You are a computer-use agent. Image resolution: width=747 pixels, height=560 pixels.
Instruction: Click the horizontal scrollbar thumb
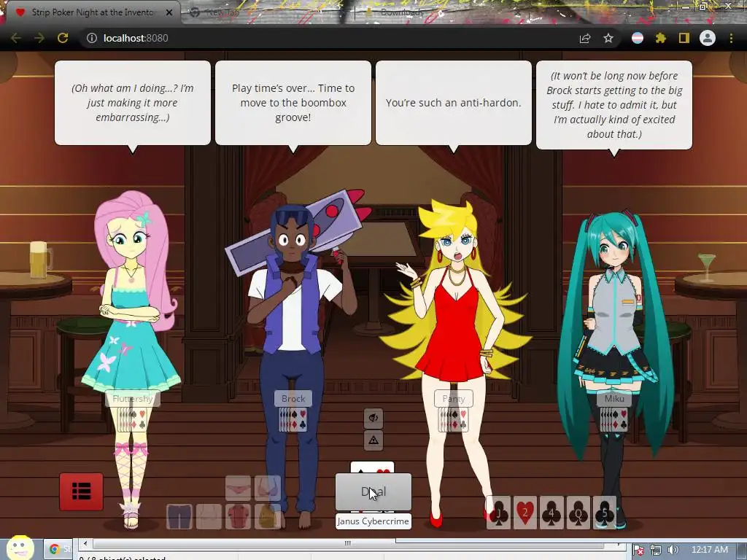(x=348, y=542)
